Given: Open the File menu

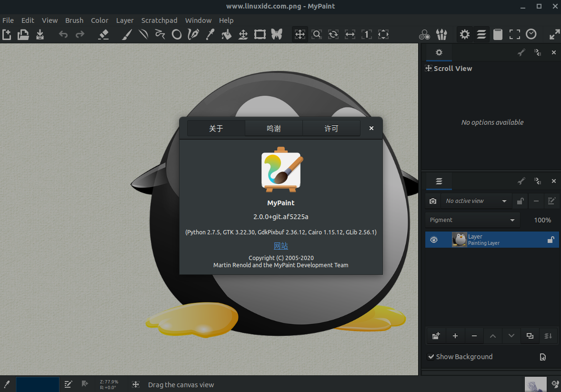Looking at the screenshot, I should tap(8, 20).
